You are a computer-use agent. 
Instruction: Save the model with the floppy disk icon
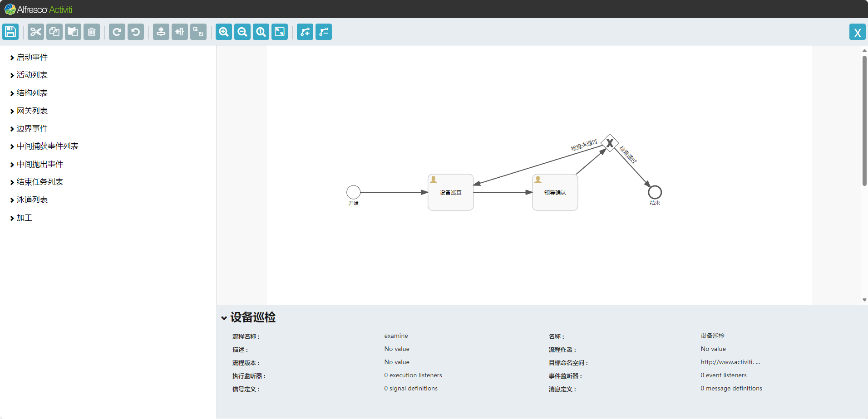coord(10,32)
